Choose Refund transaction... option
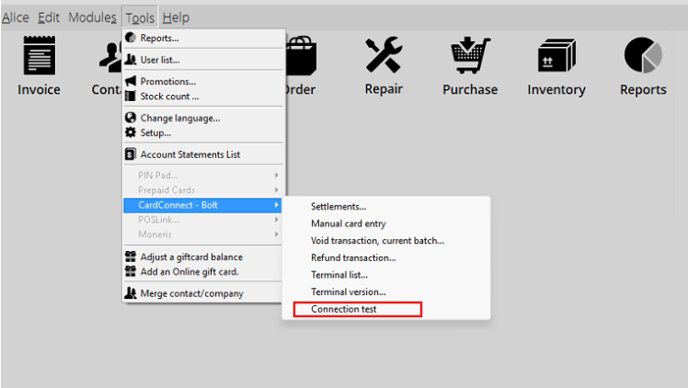 (353, 258)
